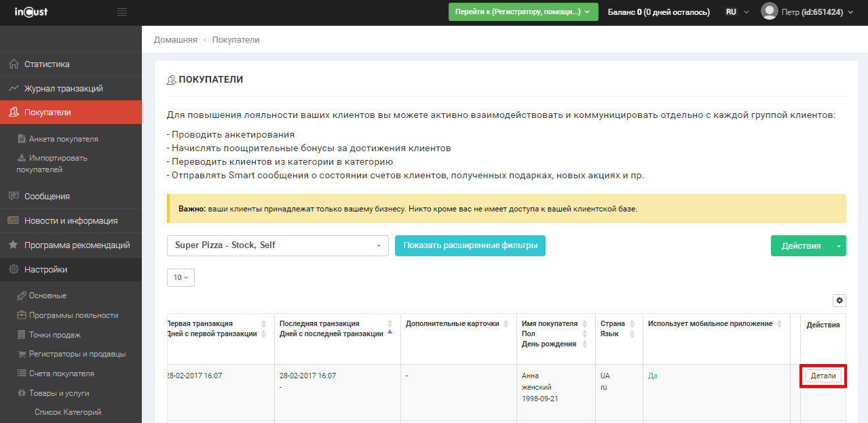This screenshot has width=868, height=423.
Task: Click Домашняя breadcrumb link
Action: (175, 40)
